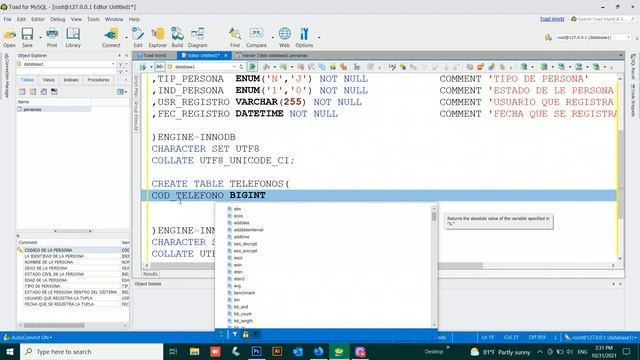
Task: Open the Results tab below editor
Action: coord(150,274)
